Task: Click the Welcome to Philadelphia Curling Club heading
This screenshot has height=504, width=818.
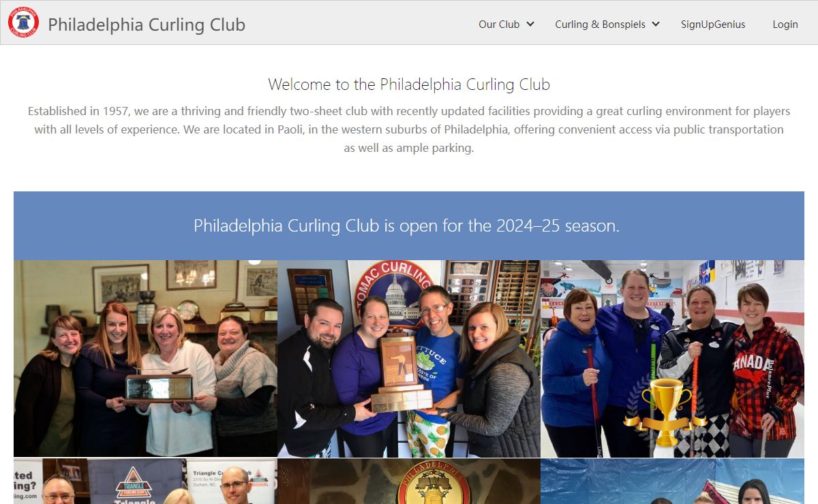Action: (x=409, y=84)
